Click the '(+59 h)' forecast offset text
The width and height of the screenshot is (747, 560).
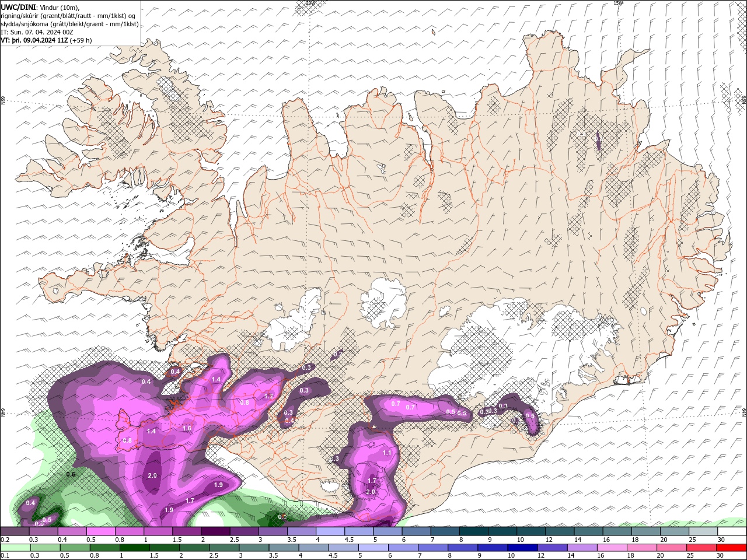81,40
